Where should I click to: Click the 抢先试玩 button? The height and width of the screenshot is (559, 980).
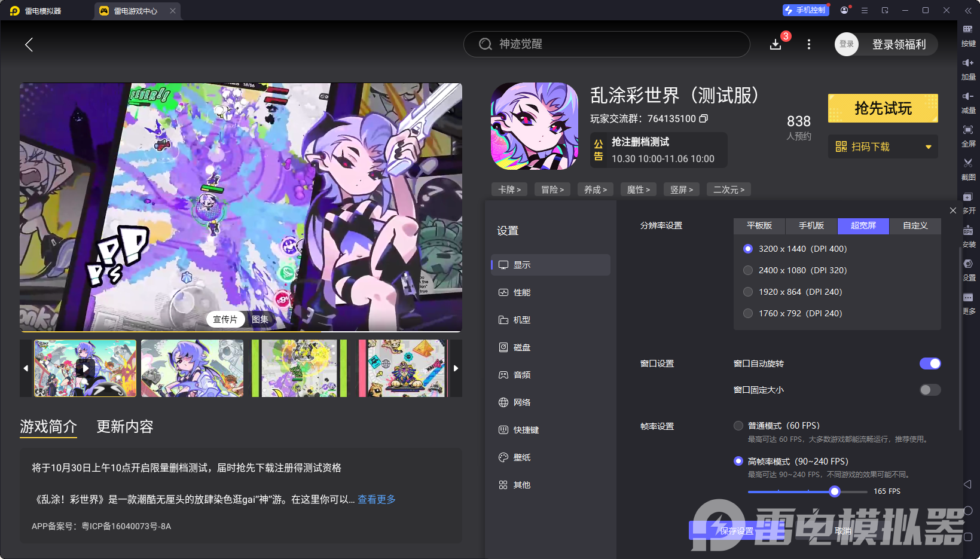(883, 108)
